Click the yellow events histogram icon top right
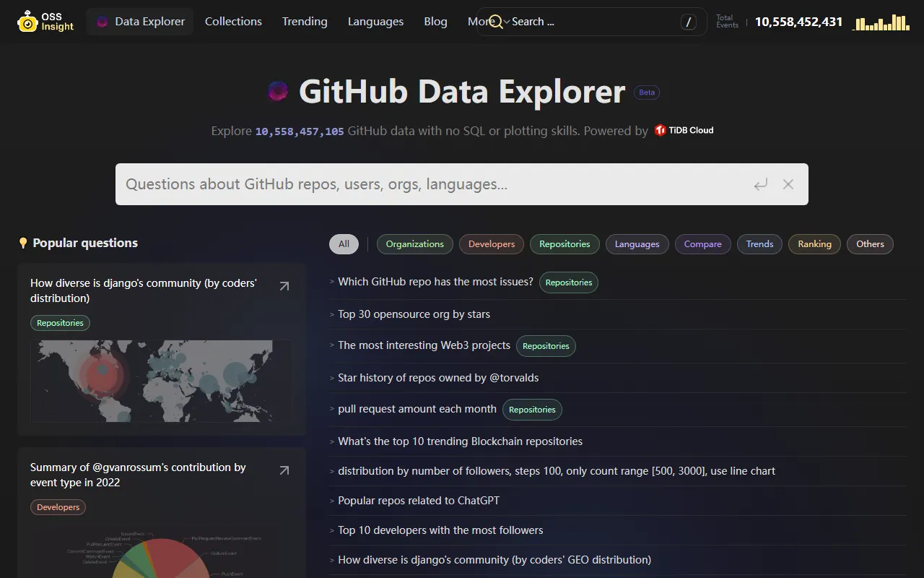 (881, 22)
